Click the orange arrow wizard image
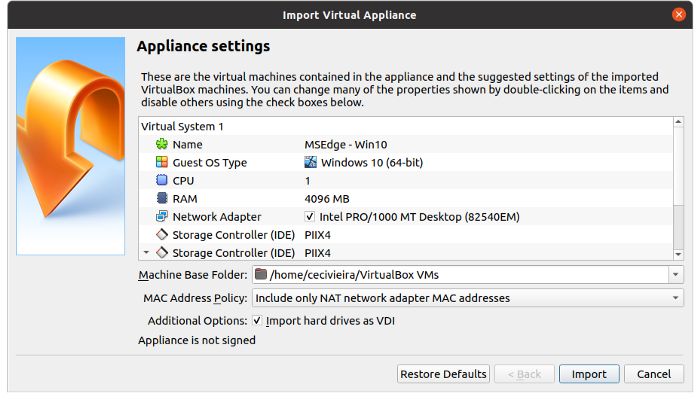This screenshot has height=399, width=700. (71, 146)
